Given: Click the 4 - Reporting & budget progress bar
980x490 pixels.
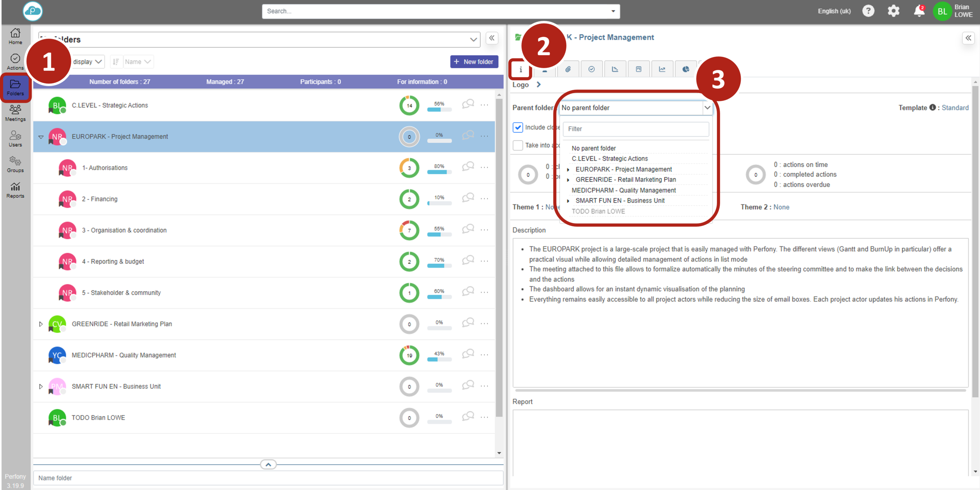Looking at the screenshot, I should [439, 266].
